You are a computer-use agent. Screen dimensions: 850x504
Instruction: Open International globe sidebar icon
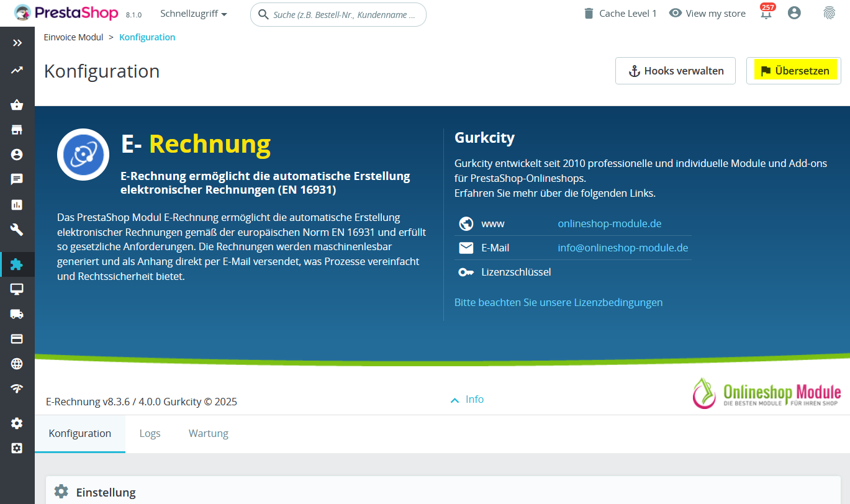point(17,364)
